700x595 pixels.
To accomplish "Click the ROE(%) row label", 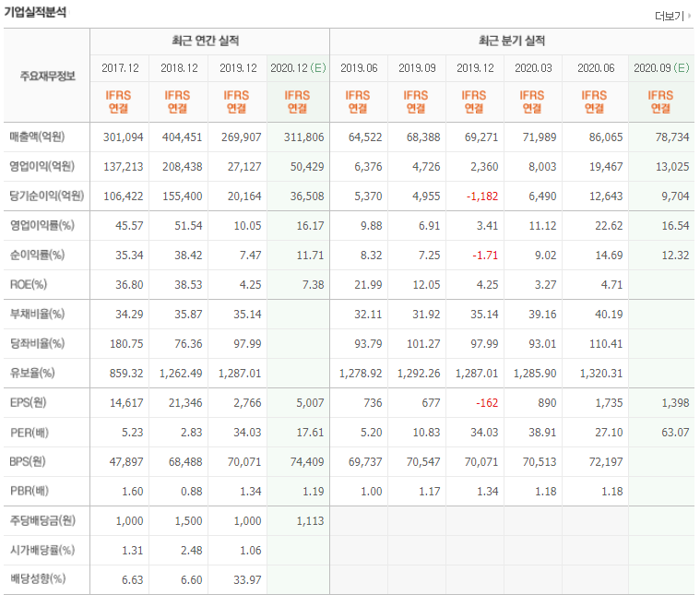I will click(x=28, y=284).
